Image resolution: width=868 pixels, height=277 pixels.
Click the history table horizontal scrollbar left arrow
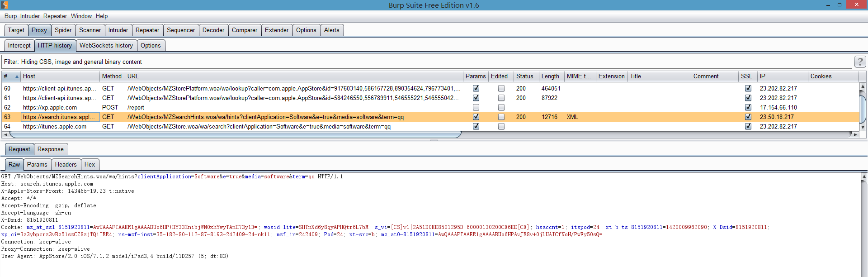5,134
